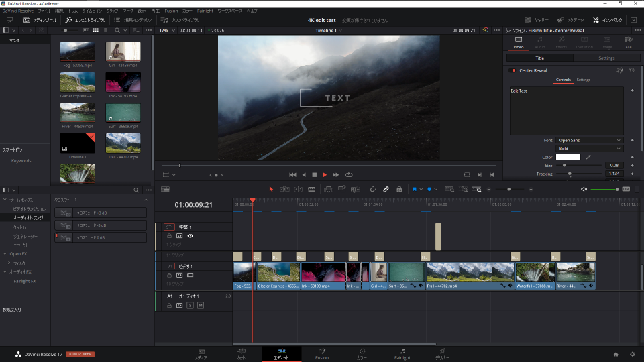The image size is (644, 362).
Task: Play the timeline with red play button
Action: (325, 175)
